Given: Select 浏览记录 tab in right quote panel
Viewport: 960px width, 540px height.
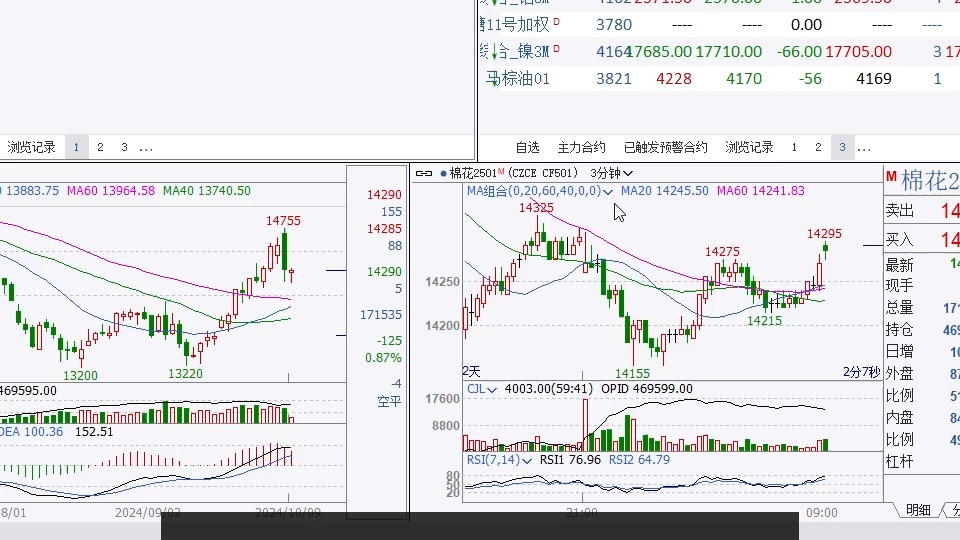Looking at the screenshot, I should [749, 147].
